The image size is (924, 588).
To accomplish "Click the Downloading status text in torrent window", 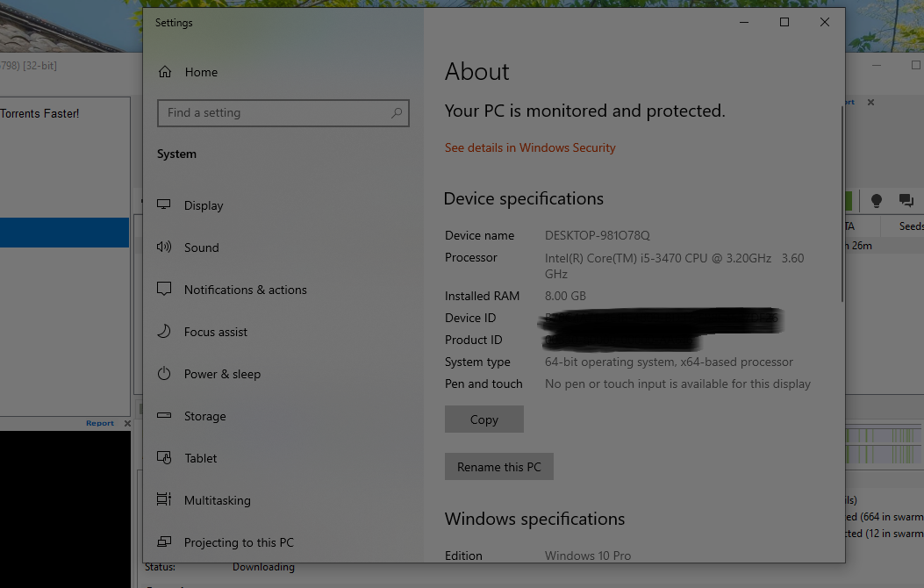I will [x=263, y=567].
